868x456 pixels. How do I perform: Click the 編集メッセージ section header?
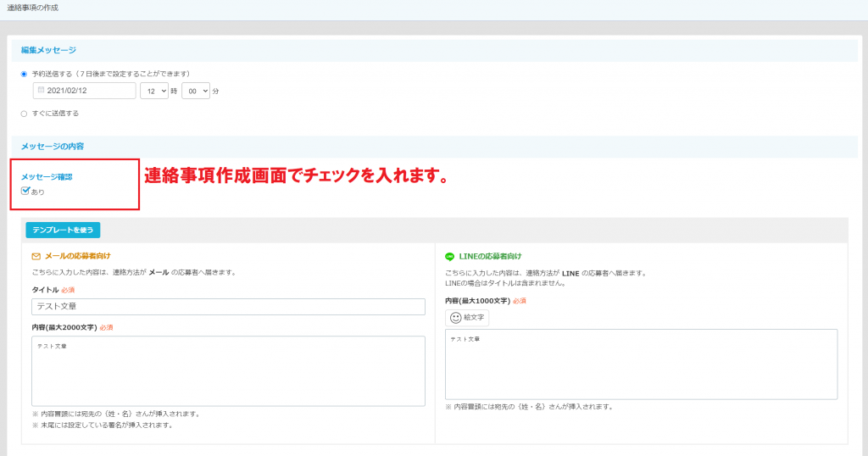point(48,50)
